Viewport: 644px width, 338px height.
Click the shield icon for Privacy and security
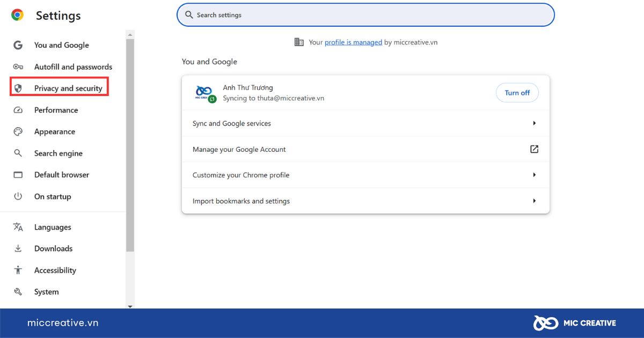coord(18,89)
